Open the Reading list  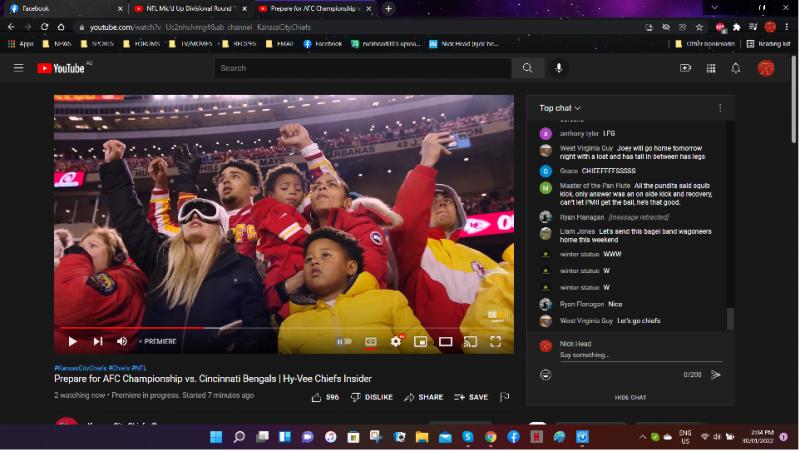pyautogui.click(x=768, y=44)
